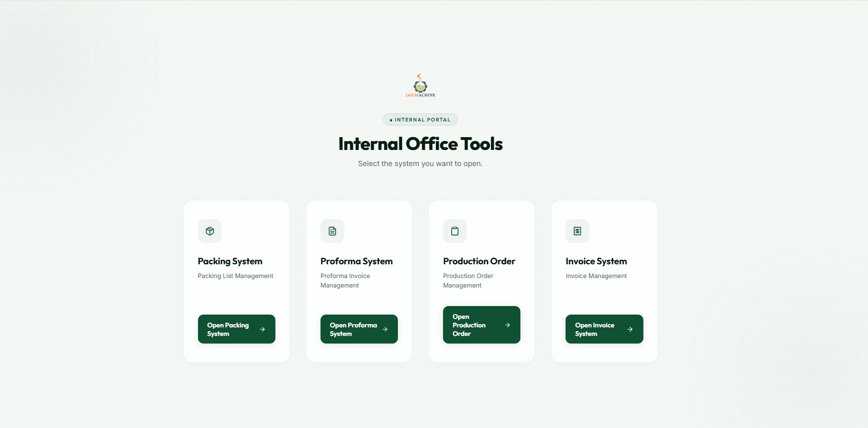Click the INTERNAL PORTAL badge
Image resolution: width=868 pixels, height=428 pixels.
pos(420,120)
